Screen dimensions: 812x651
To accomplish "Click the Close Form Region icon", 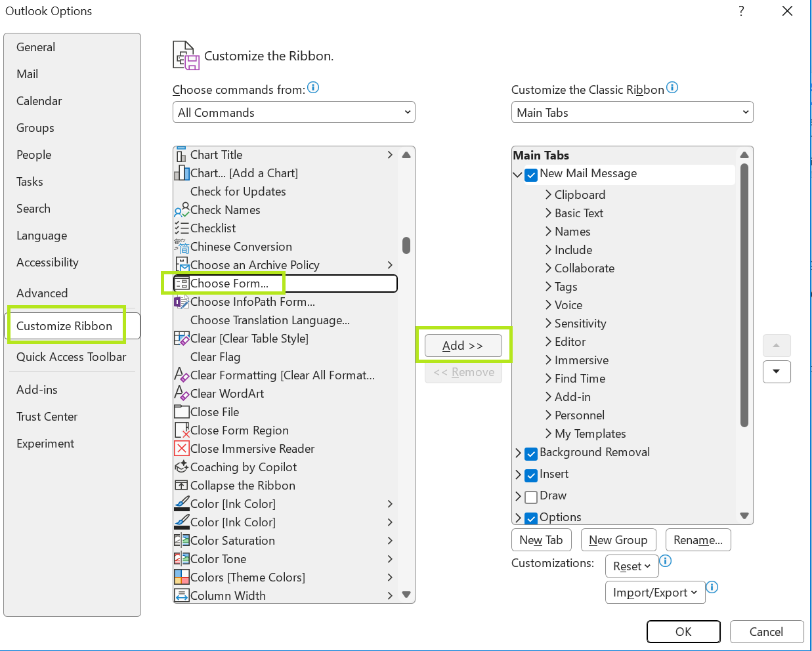I will pyautogui.click(x=182, y=430).
